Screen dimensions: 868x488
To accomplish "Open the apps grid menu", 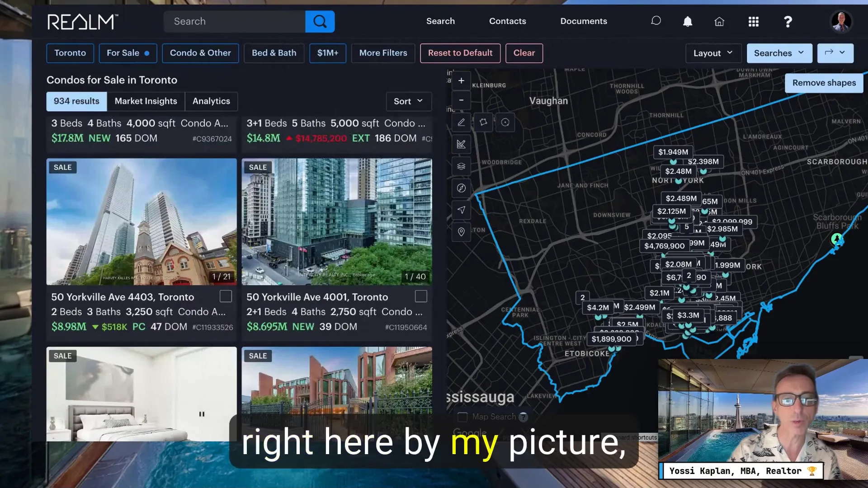I will [753, 21].
